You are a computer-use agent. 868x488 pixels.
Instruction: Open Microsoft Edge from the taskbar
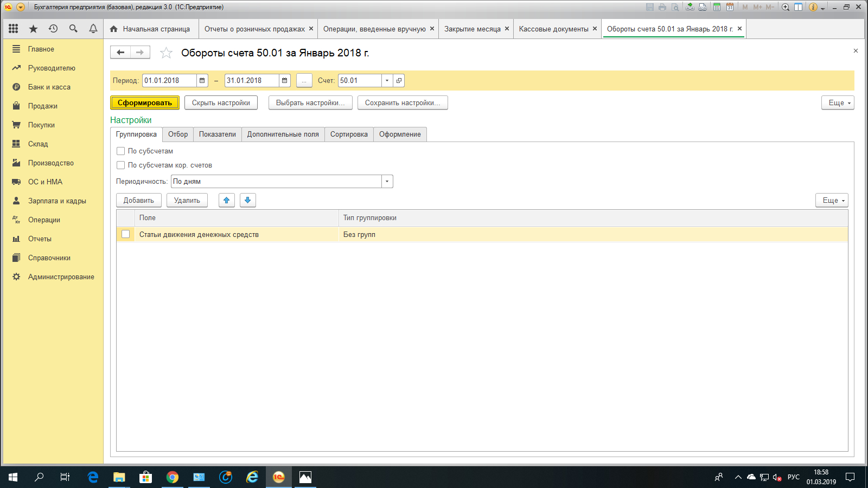click(93, 477)
